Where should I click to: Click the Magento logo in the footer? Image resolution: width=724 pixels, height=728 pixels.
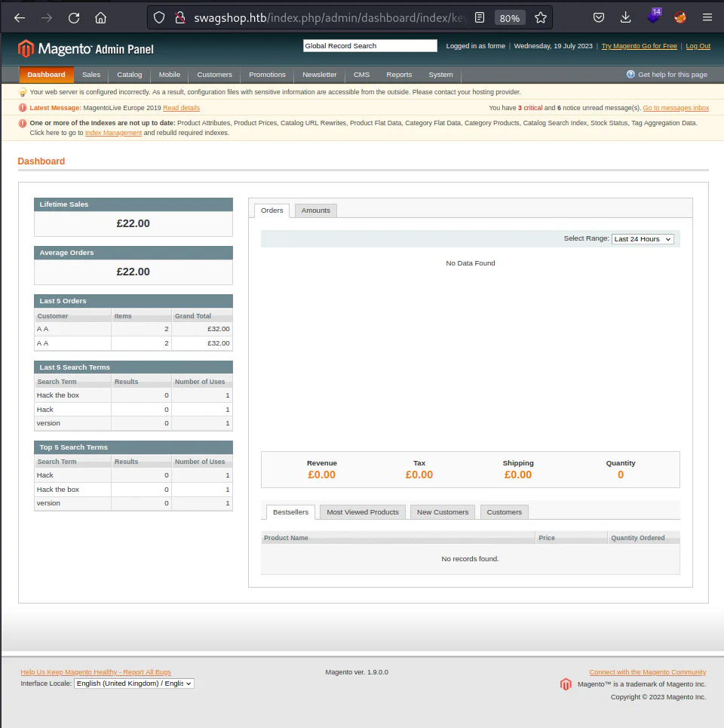[566, 684]
